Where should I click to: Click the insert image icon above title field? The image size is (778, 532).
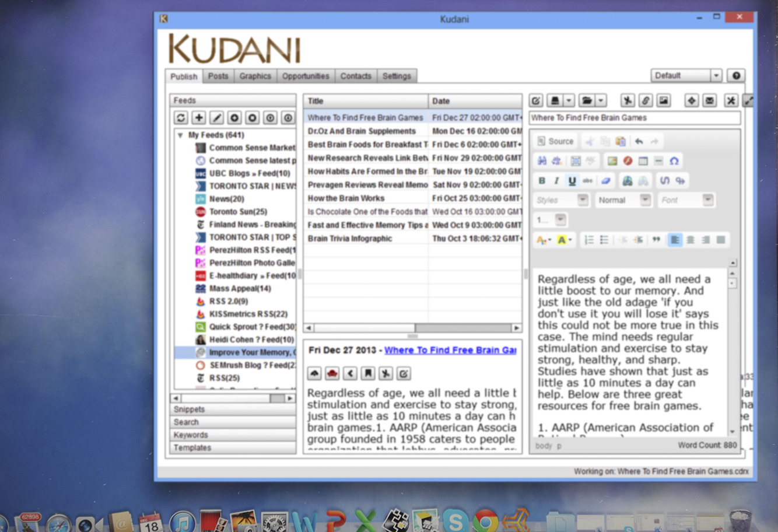point(664,101)
